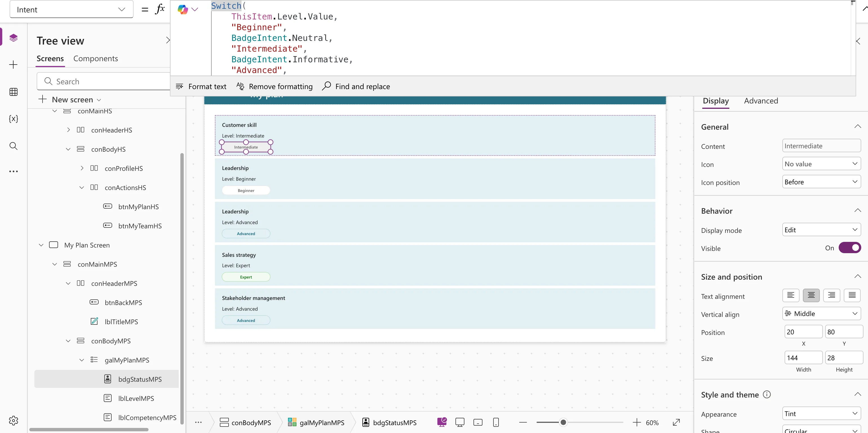Viewport: 868px width, 433px height.
Task: Open the Variables {x} icon
Action: tap(14, 119)
